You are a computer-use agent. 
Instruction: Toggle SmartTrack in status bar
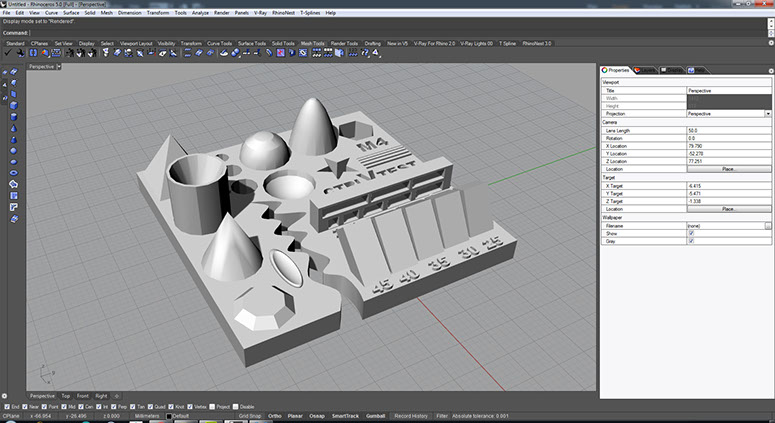[x=345, y=416]
